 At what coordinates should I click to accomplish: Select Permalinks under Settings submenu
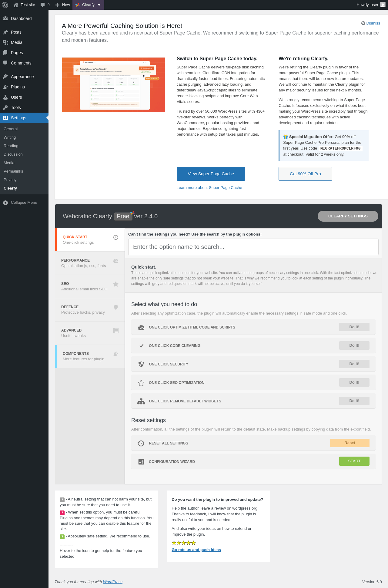pyautogui.click(x=13, y=171)
